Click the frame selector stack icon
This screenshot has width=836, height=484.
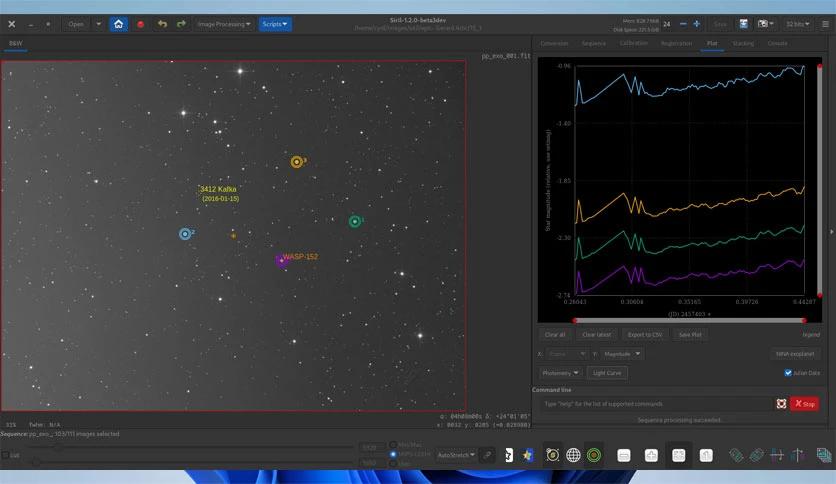[824, 455]
